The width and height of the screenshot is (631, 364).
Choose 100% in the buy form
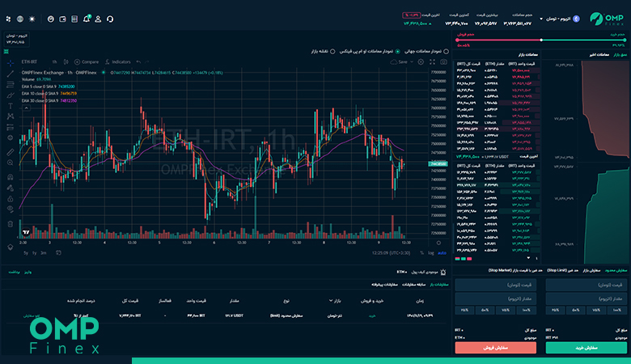coord(617,310)
